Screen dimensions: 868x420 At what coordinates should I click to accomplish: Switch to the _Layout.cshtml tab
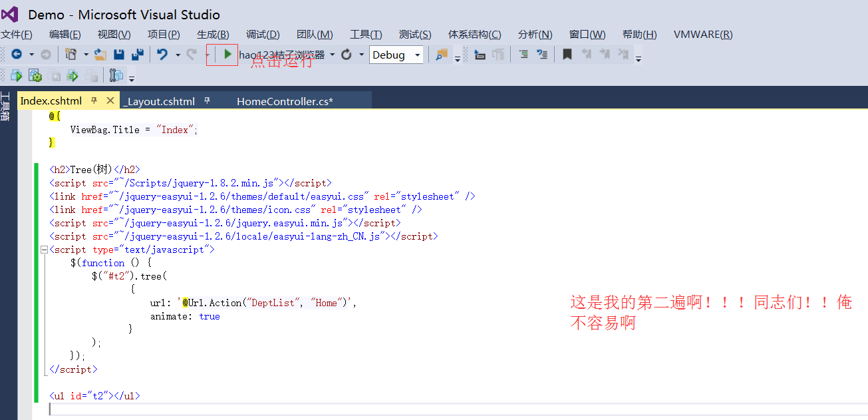(x=159, y=101)
